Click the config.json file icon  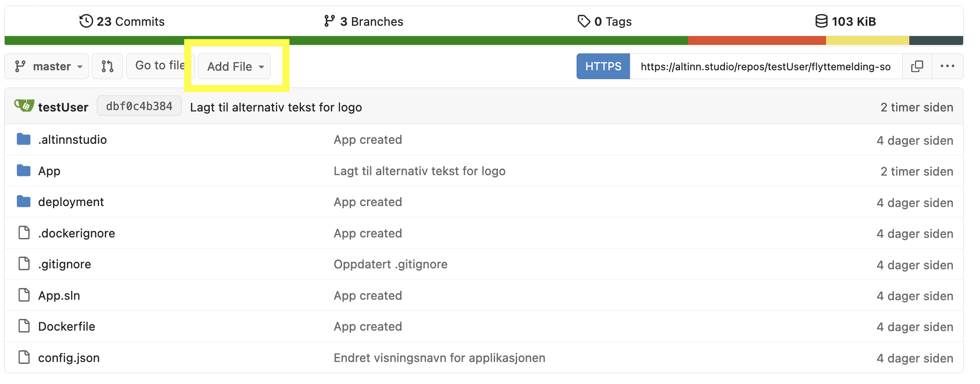click(23, 357)
